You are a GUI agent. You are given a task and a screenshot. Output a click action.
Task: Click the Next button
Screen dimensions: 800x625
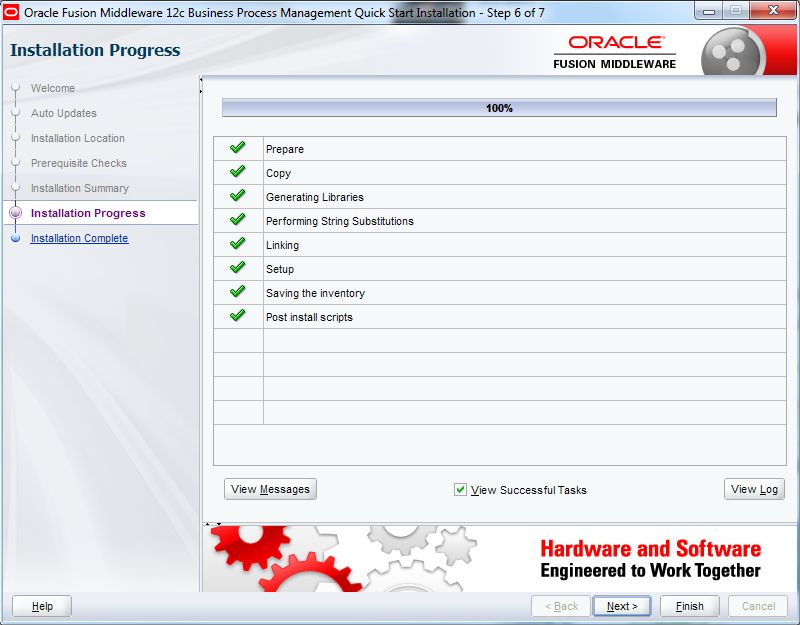coord(622,606)
